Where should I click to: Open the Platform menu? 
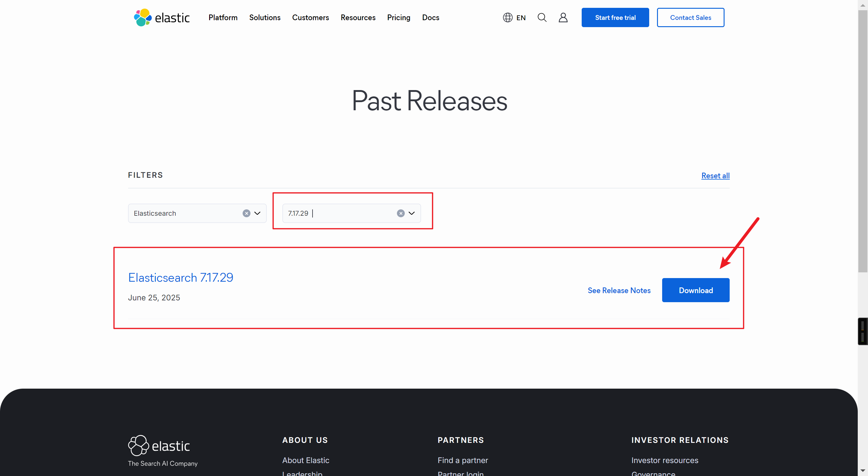(223, 17)
